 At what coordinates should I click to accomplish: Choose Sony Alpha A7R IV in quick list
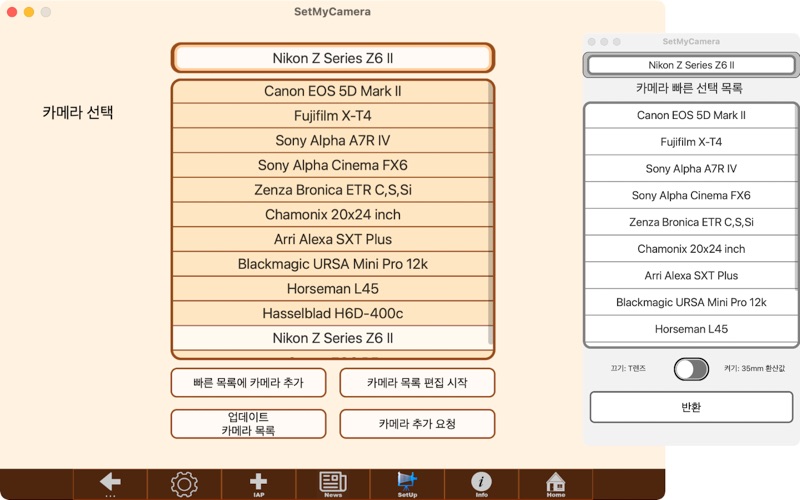click(691, 169)
